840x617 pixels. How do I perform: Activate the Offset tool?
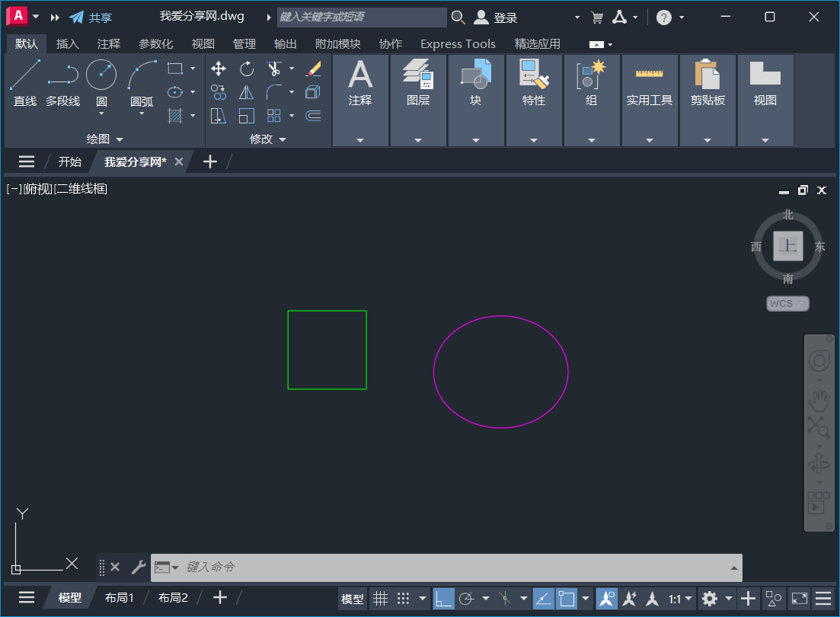(314, 116)
